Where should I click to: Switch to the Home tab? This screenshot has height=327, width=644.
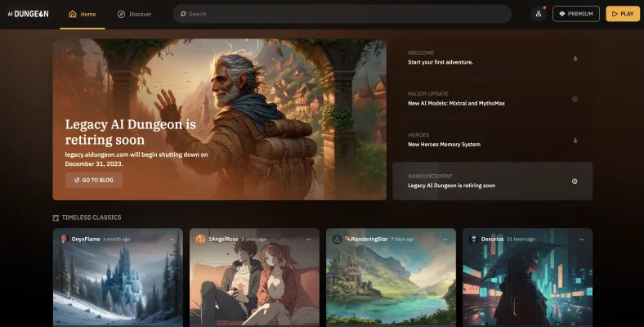click(82, 14)
